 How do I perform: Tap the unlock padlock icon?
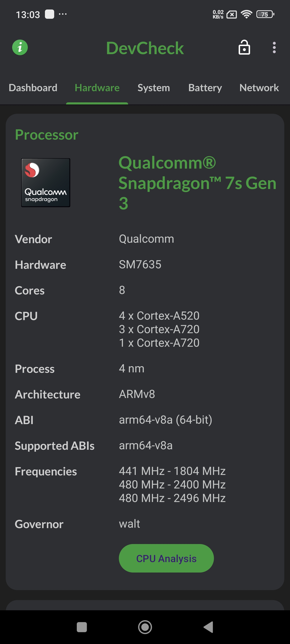point(244,47)
